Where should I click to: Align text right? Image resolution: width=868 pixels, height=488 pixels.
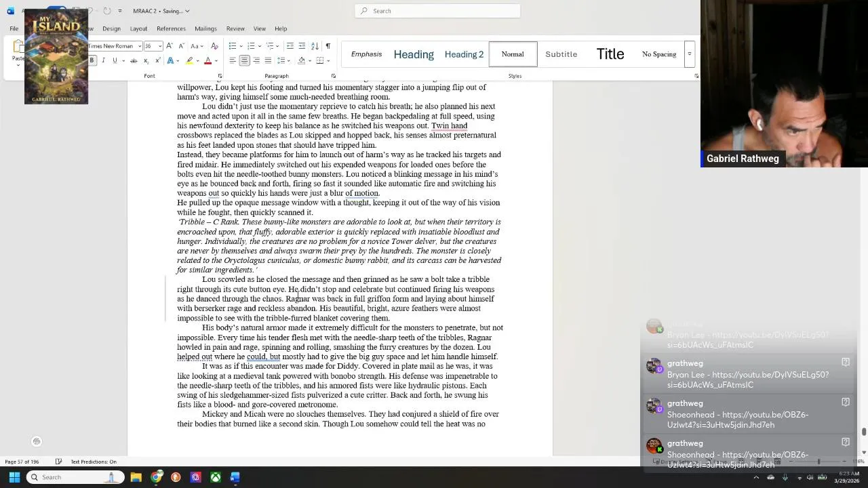pyautogui.click(x=256, y=60)
